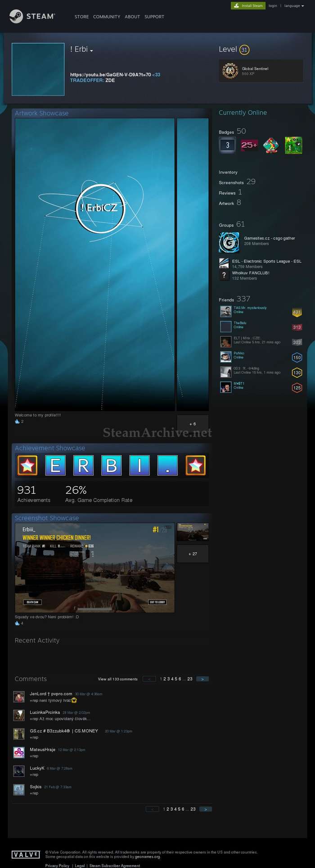The width and height of the screenshot is (315, 868).
Task: Open comments page 23 in top pager
Action: tap(190, 679)
